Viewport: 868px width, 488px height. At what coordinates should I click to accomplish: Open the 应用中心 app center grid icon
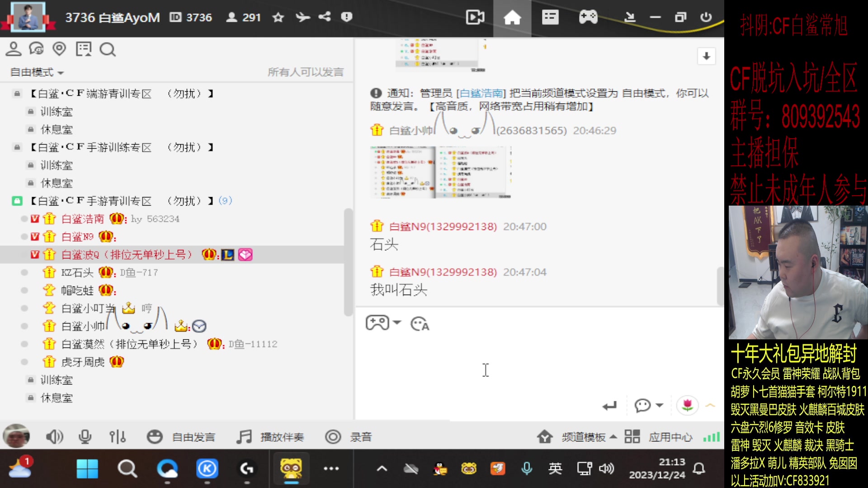[x=632, y=436]
